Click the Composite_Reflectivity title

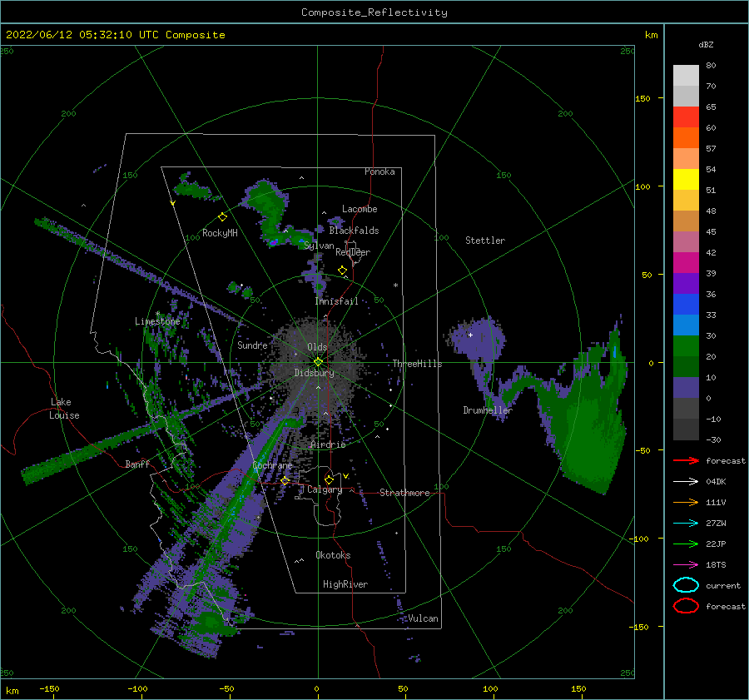coord(374,12)
